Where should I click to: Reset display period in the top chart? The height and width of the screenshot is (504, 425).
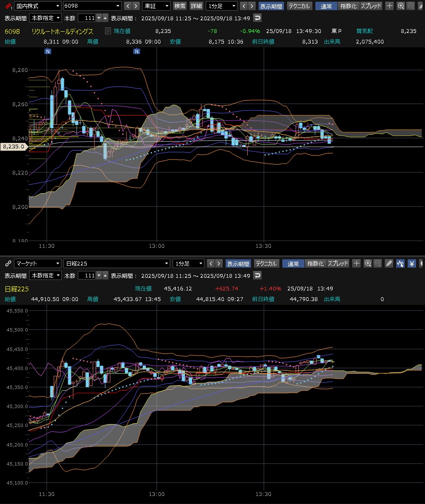257,18
